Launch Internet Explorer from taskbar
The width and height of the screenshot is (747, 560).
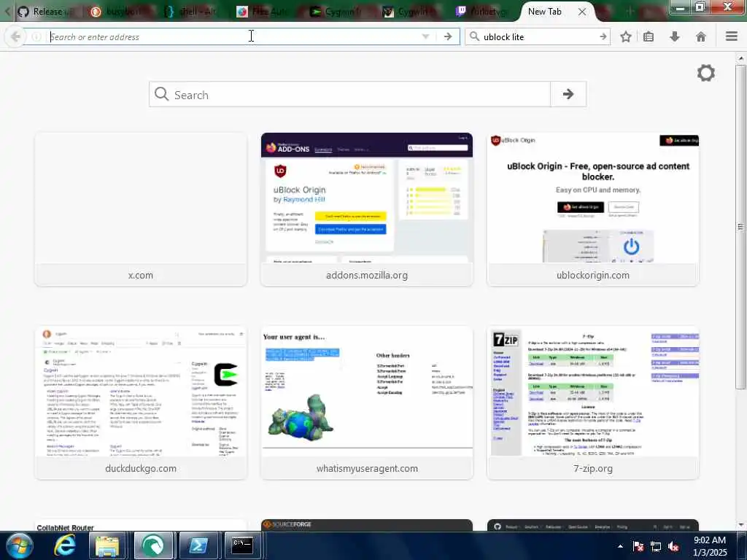[x=64, y=545]
